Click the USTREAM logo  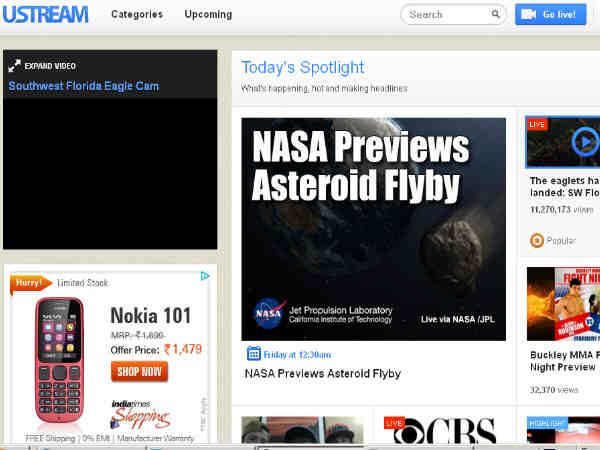[x=45, y=15]
